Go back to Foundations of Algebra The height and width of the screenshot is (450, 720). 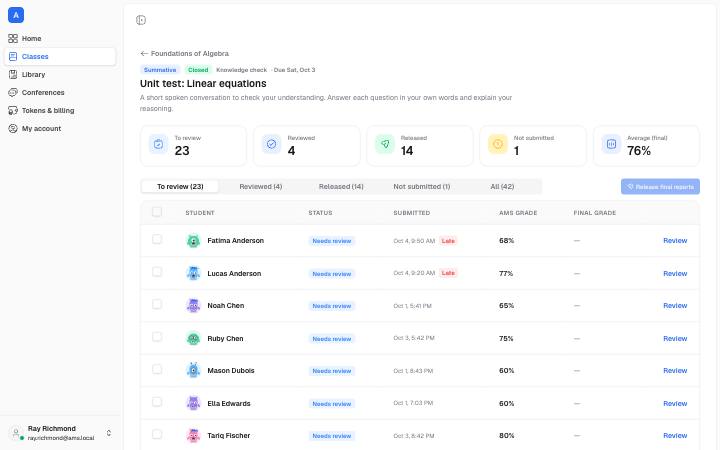tap(185, 54)
